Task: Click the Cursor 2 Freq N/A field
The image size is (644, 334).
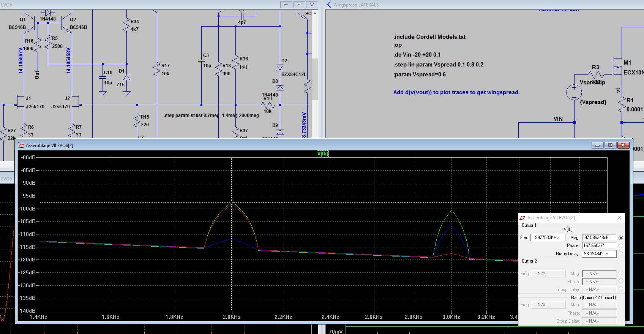Action: (548, 274)
